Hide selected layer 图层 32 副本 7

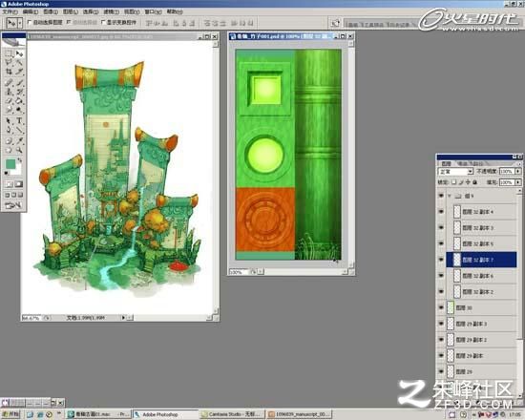pyautogui.click(x=441, y=260)
